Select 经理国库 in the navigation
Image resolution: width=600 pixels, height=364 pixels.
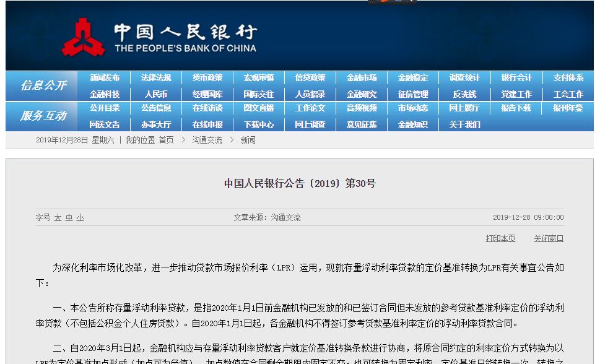207,94
